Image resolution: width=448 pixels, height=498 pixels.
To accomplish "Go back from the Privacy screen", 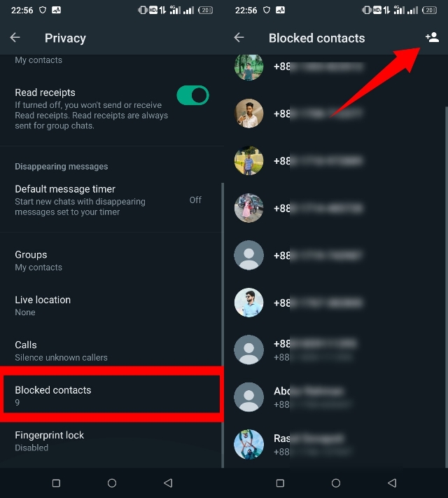I will coord(15,38).
